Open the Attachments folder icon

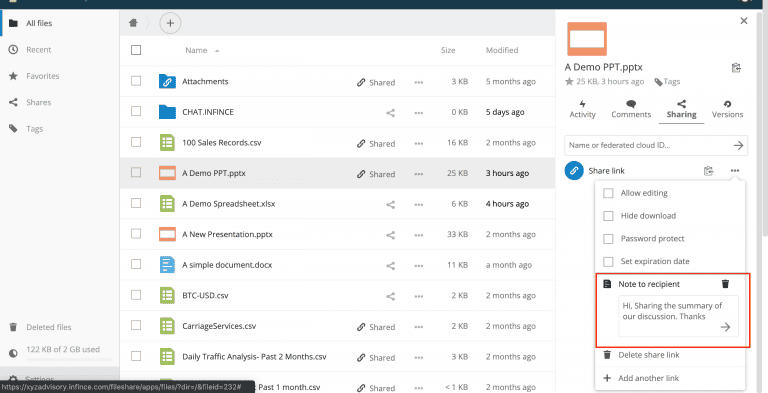(167, 81)
